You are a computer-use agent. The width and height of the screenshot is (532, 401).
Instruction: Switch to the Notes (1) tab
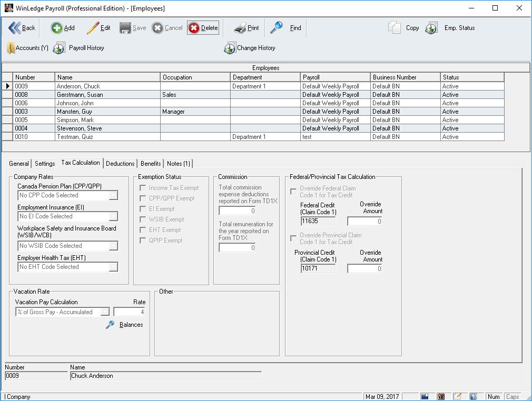pyautogui.click(x=179, y=164)
